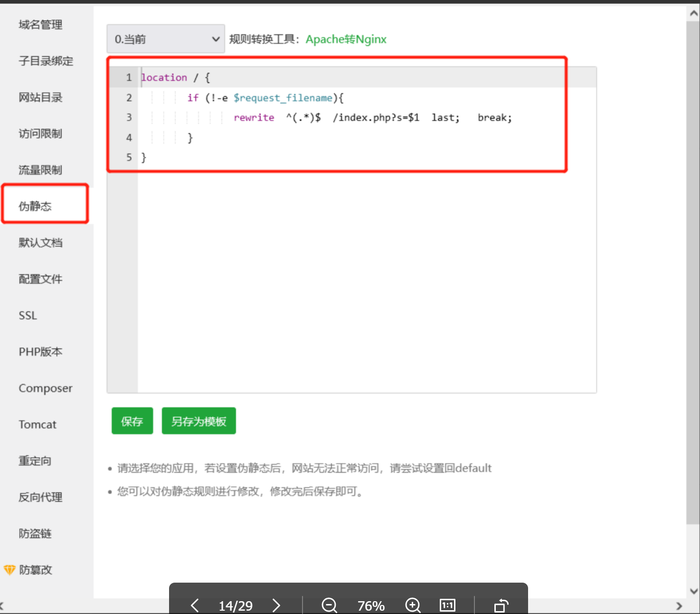
Task: Open the 防盗链 menu item
Action: coord(35,534)
